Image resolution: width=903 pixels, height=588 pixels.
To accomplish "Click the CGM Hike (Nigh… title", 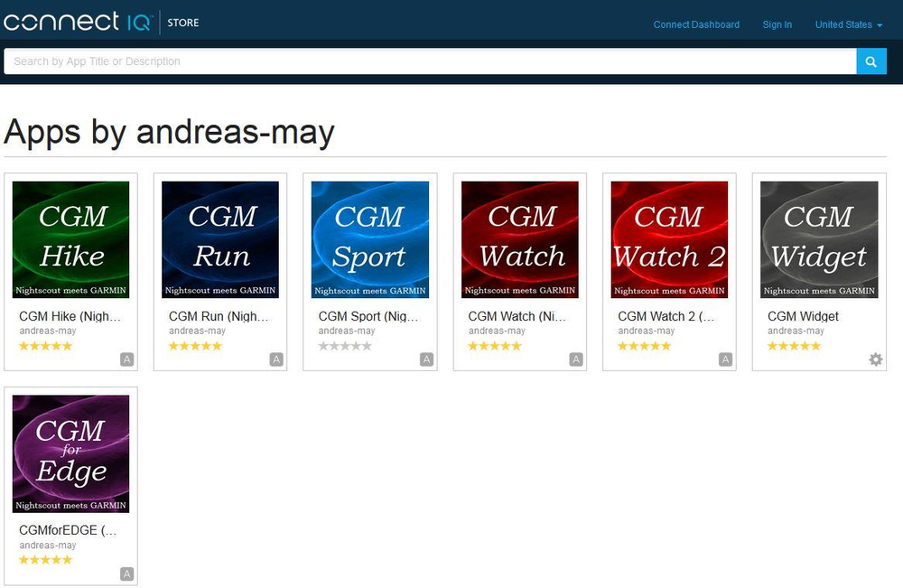I will [70, 316].
